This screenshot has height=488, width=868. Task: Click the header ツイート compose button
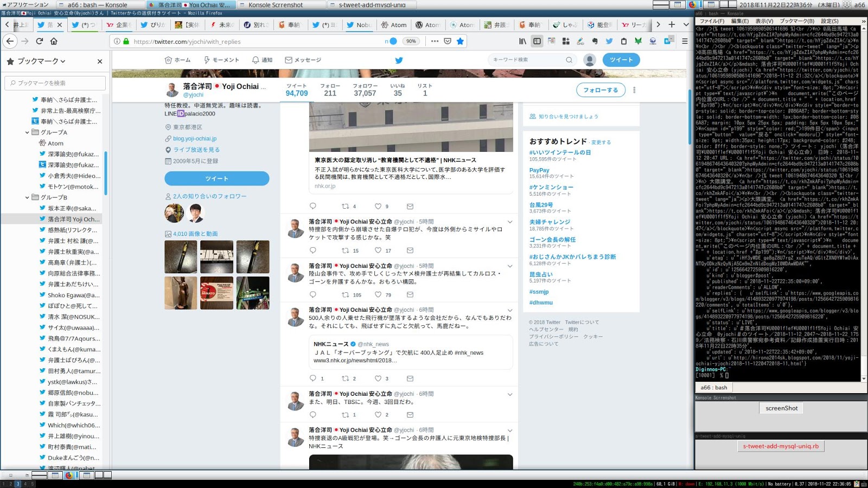click(621, 60)
